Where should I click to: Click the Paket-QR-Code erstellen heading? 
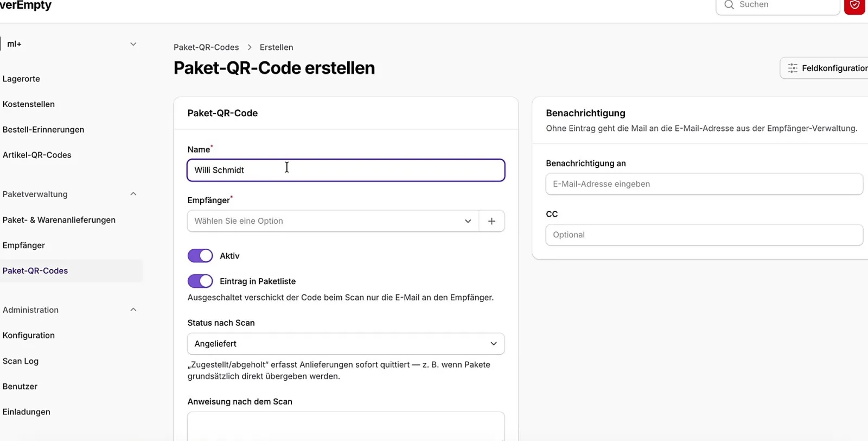(274, 68)
